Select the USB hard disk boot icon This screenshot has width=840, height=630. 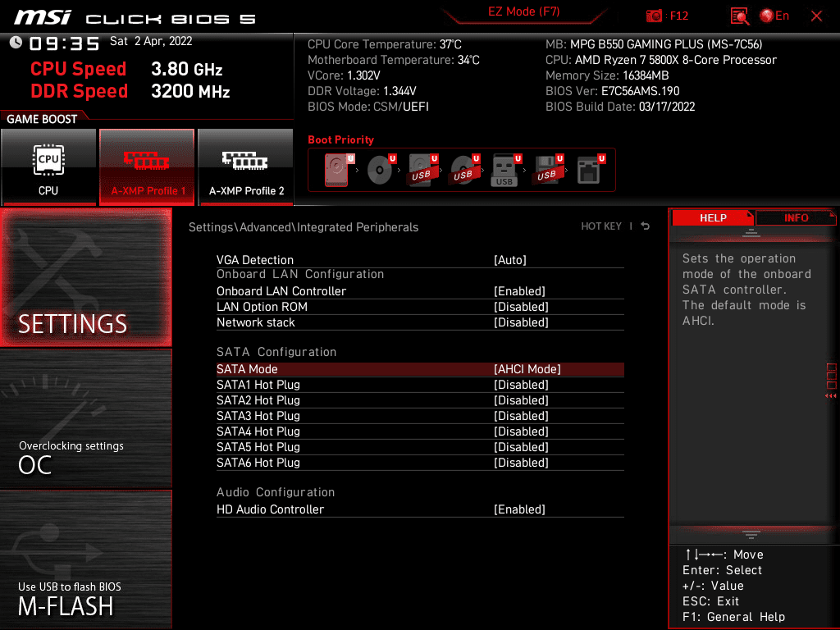[x=422, y=170]
